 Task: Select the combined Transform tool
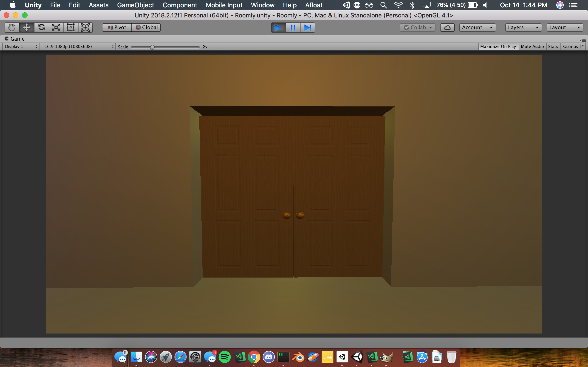[85, 28]
